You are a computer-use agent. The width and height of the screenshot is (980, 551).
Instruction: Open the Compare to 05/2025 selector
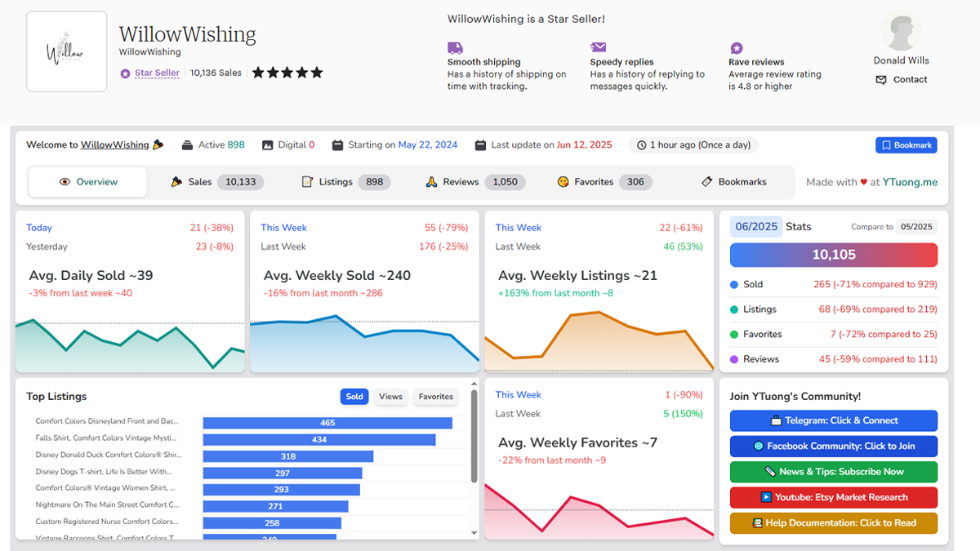click(x=916, y=227)
